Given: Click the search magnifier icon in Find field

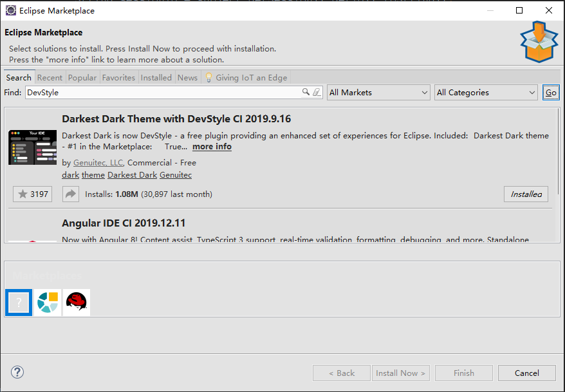Looking at the screenshot, I should point(306,93).
